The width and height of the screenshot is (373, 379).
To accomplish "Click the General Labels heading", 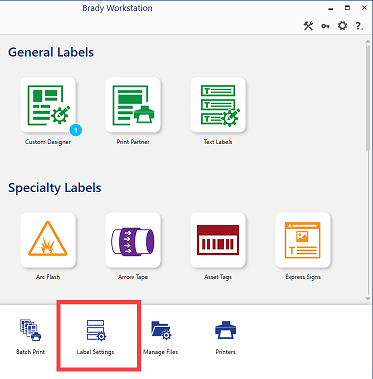I will tap(51, 53).
